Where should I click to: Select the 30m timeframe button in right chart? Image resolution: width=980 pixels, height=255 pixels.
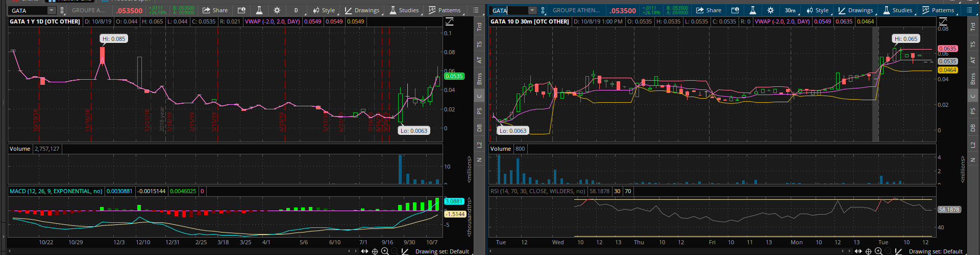pos(790,10)
